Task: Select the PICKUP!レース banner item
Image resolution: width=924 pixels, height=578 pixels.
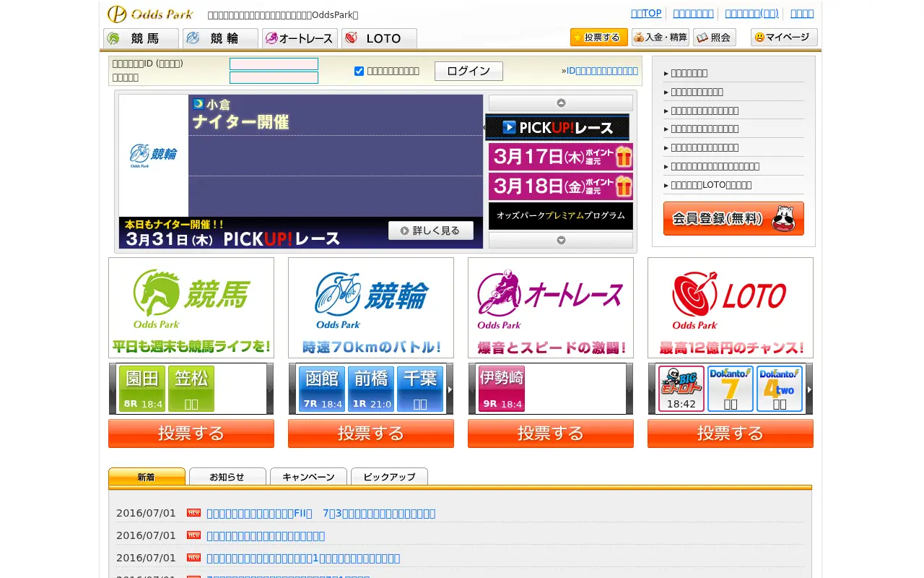Action: (557, 127)
